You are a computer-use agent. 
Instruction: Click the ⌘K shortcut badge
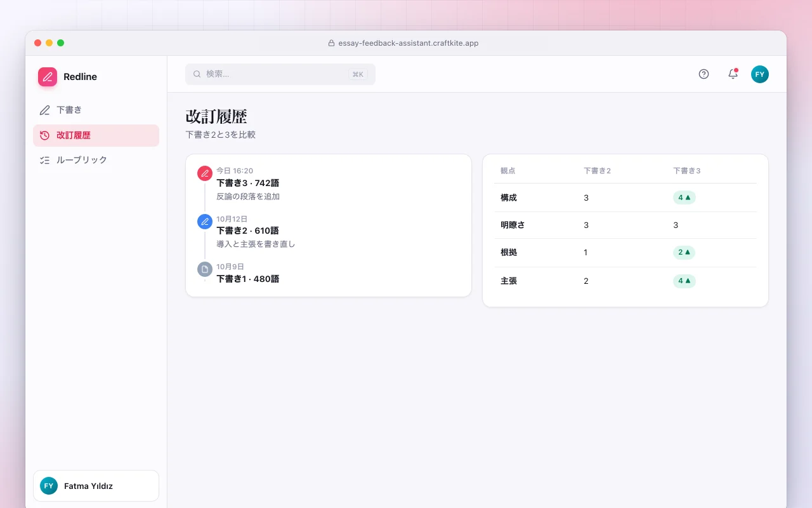pos(358,74)
